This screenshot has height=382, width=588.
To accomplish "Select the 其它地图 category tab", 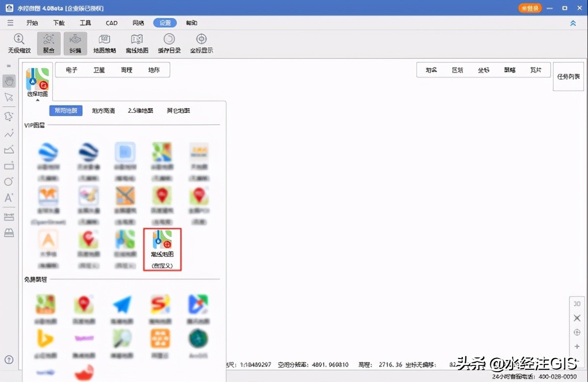I will 178,111.
